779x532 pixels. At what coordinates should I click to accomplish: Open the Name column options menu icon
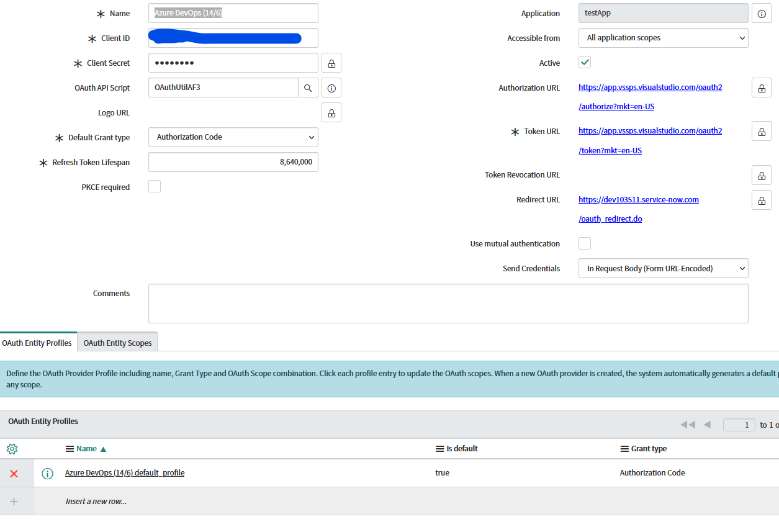coord(70,448)
